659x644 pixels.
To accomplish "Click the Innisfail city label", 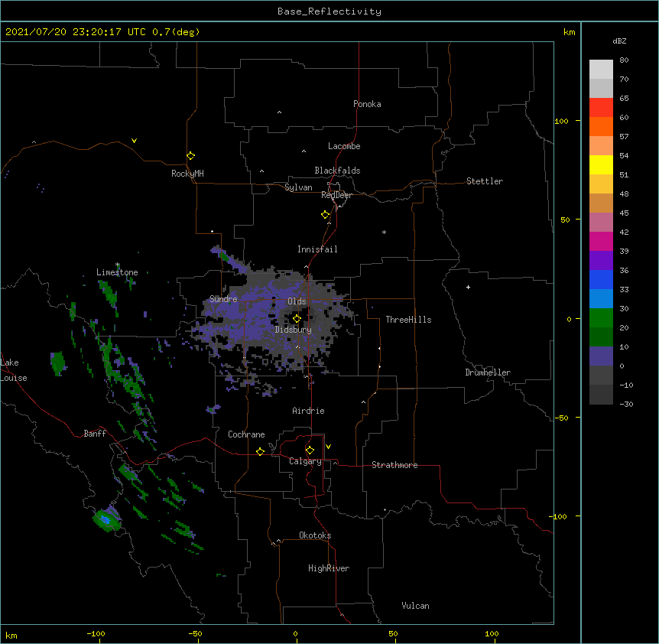I will pyautogui.click(x=317, y=249).
